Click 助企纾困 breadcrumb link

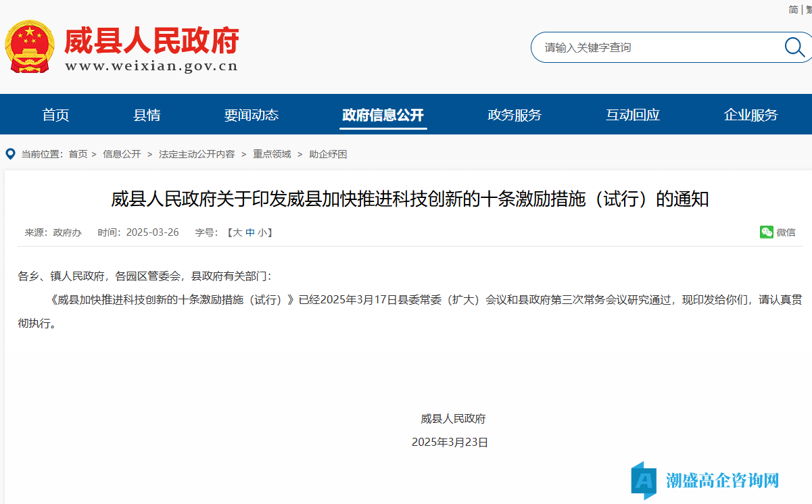click(328, 154)
